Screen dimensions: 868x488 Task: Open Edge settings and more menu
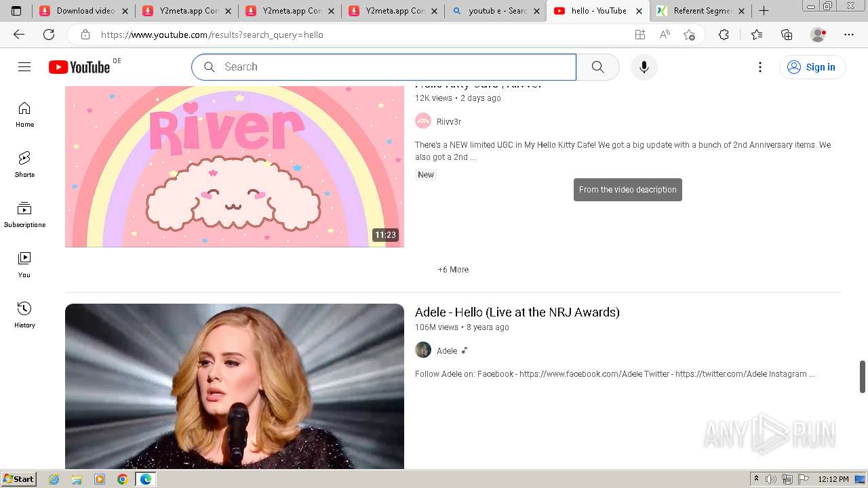849,35
